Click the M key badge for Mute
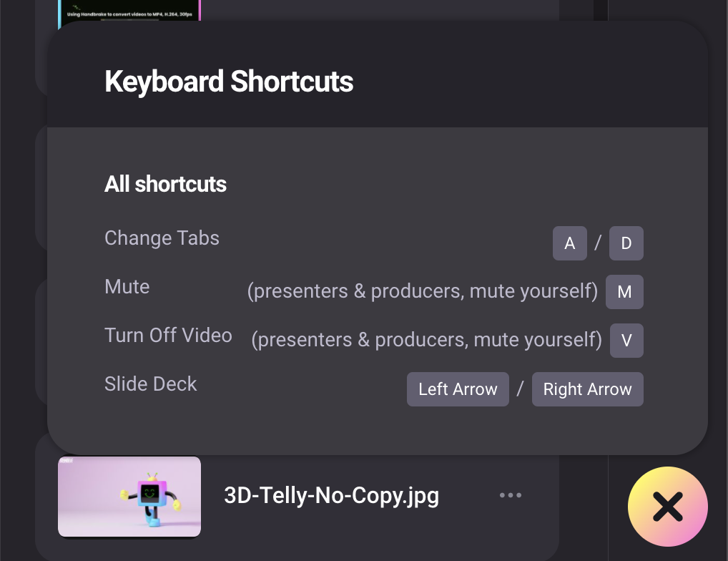The width and height of the screenshot is (728, 561). click(x=624, y=292)
